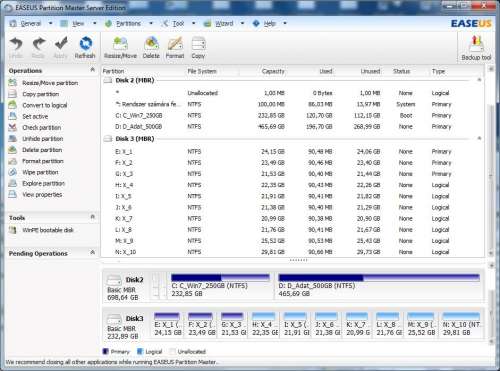Screen dimensions: 500x371
Task: Click the Apply checkmark icon
Action: pos(61,44)
